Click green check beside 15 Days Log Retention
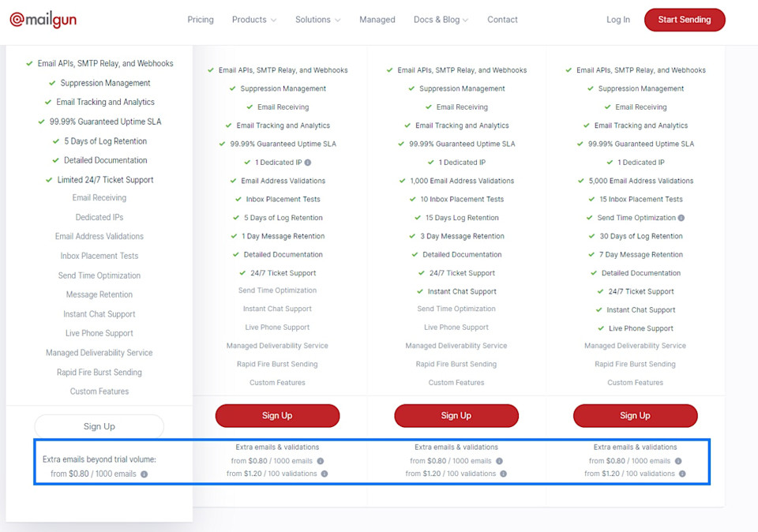Viewport: 758px width, 532px height. [418, 218]
